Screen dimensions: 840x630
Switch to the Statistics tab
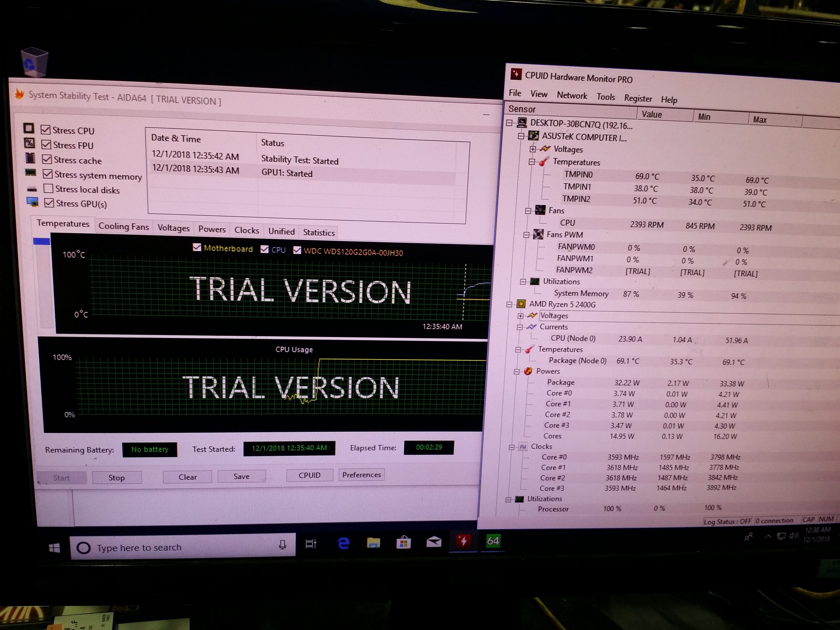pyautogui.click(x=319, y=232)
